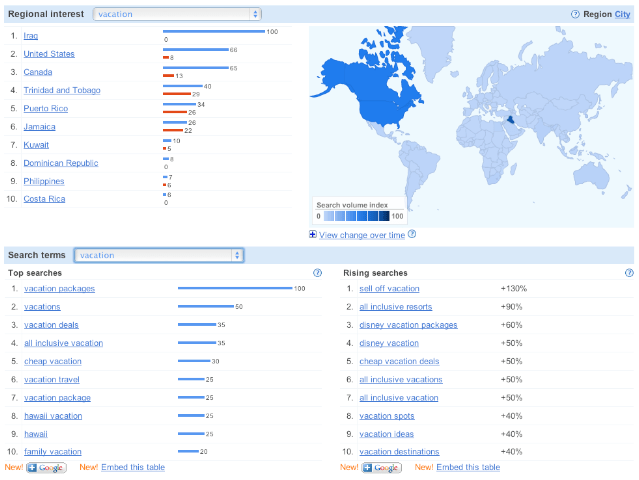
Task: Click Iraq highlighted on the world map
Action: click(x=509, y=121)
